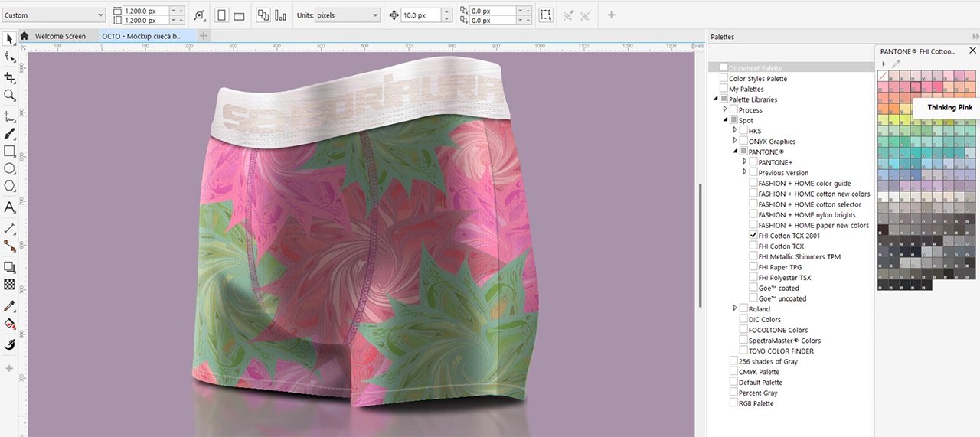The image size is (980, 437).
Task: Click the no-color swatch in palette
Action: pyautogui.click(x=883, y=76)
